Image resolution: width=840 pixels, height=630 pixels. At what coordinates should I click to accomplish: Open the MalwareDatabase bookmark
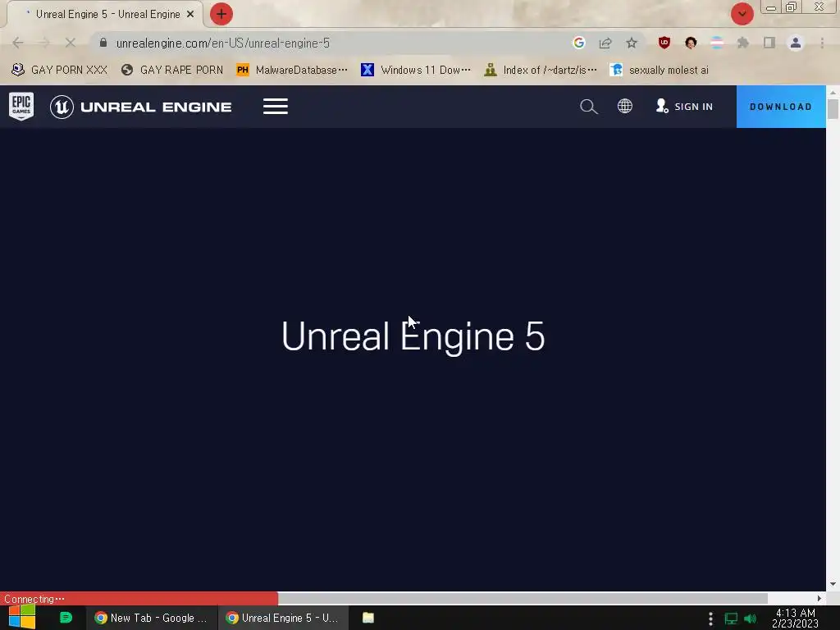tap(292, 70)
